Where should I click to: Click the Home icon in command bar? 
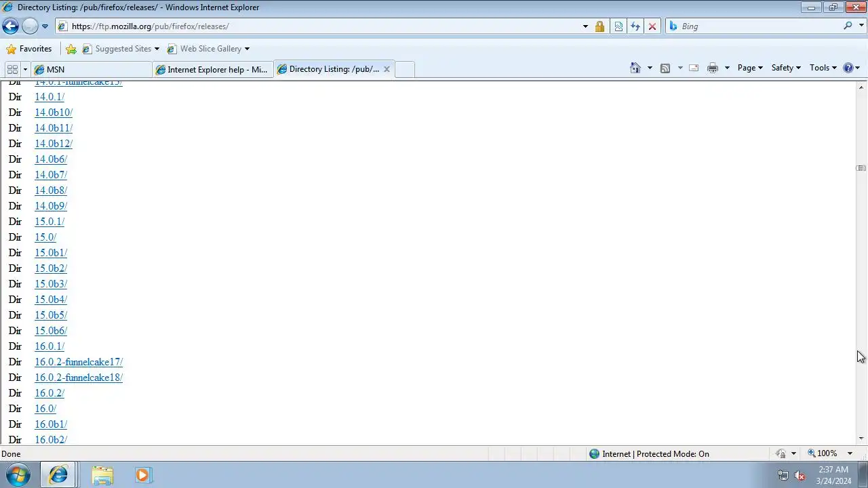(635, 68)
